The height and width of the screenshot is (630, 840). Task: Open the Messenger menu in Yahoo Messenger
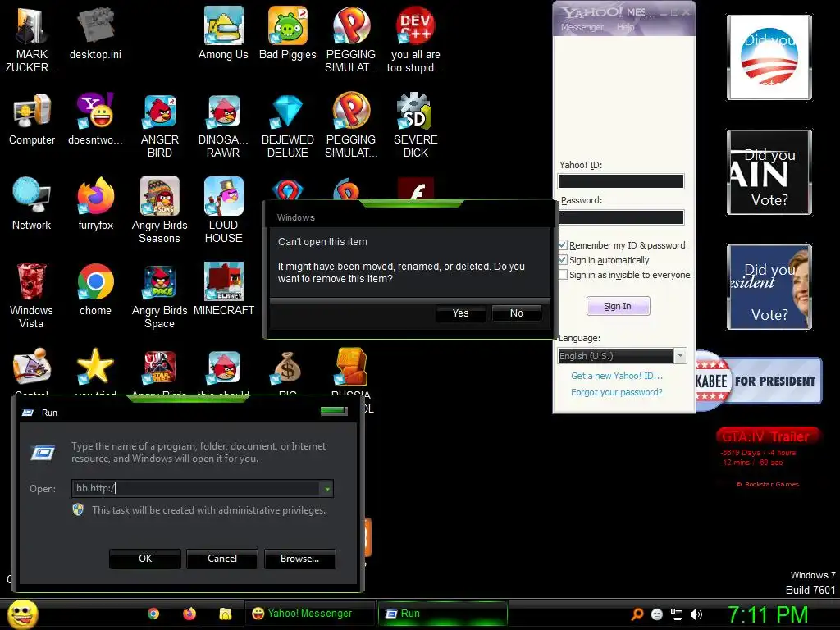tap(582, 27)
